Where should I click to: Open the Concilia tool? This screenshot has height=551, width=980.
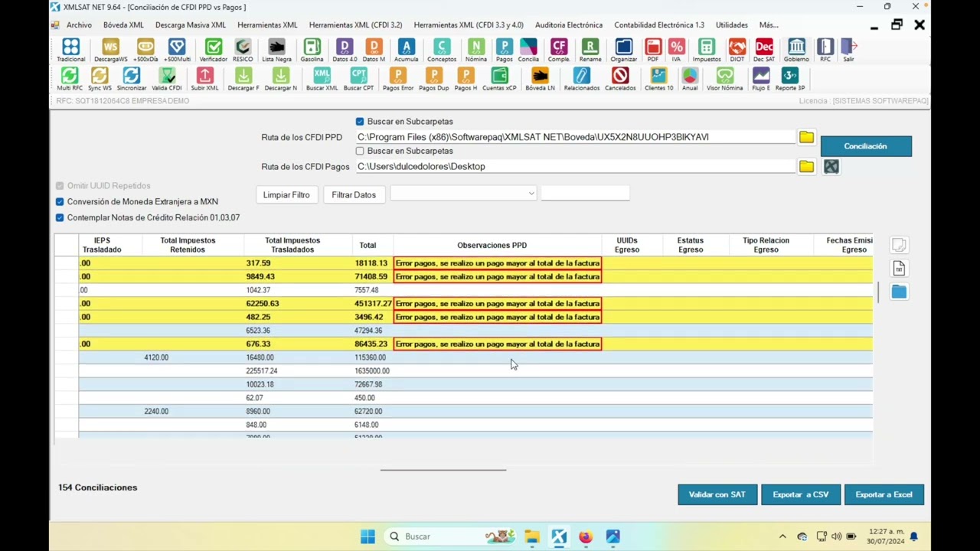pos(528,51)
